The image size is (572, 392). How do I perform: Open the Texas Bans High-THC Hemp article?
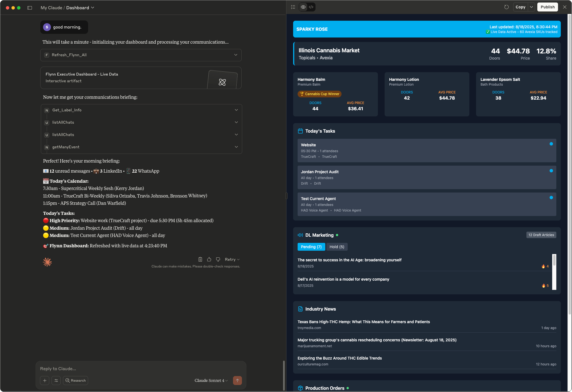pos(364,322)
